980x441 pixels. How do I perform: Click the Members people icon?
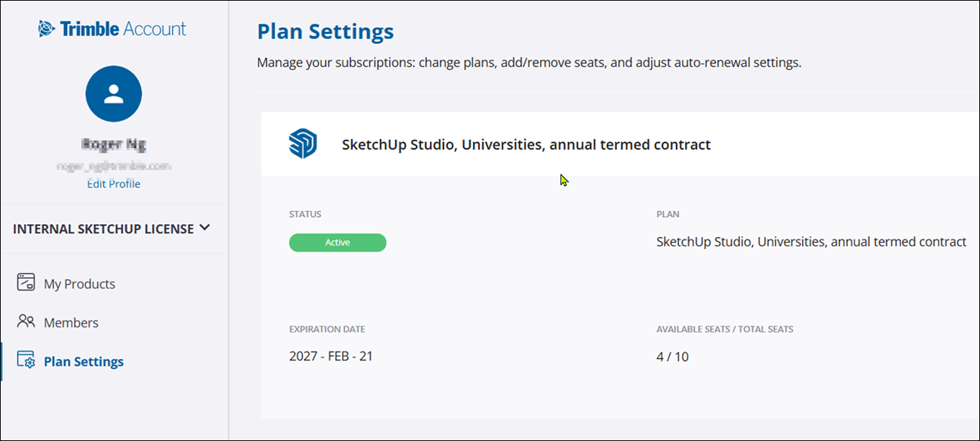tap(26, 321)
